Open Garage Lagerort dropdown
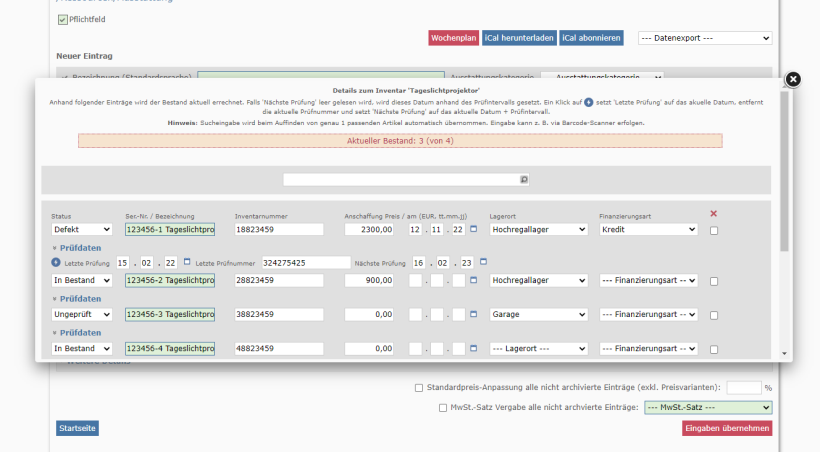This screenshot has width=820, height=452. pyautogui.click(x=538, y=314)
